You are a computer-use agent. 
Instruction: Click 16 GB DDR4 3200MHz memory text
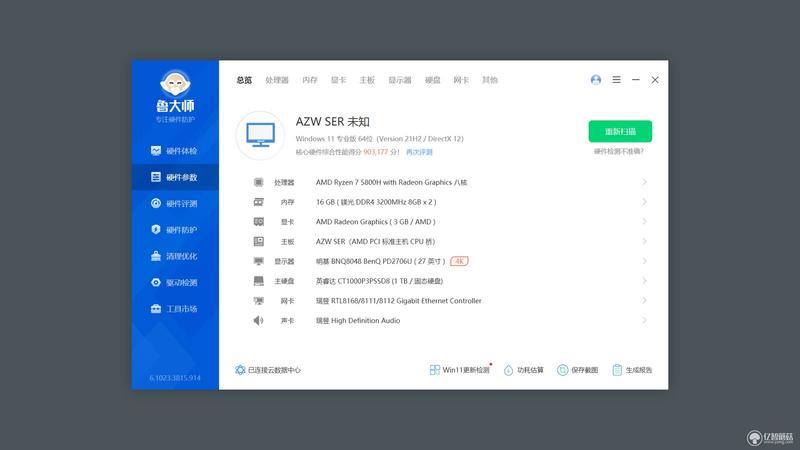tap(376, 202)
